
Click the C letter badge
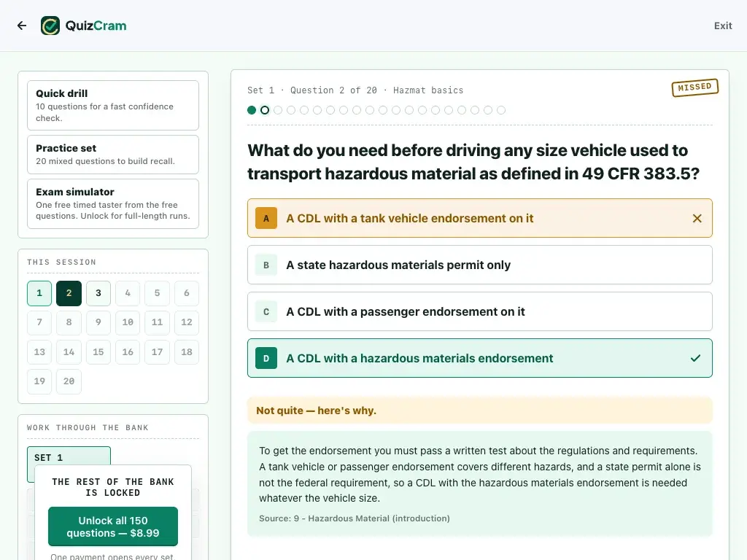(x=266, y=312)
